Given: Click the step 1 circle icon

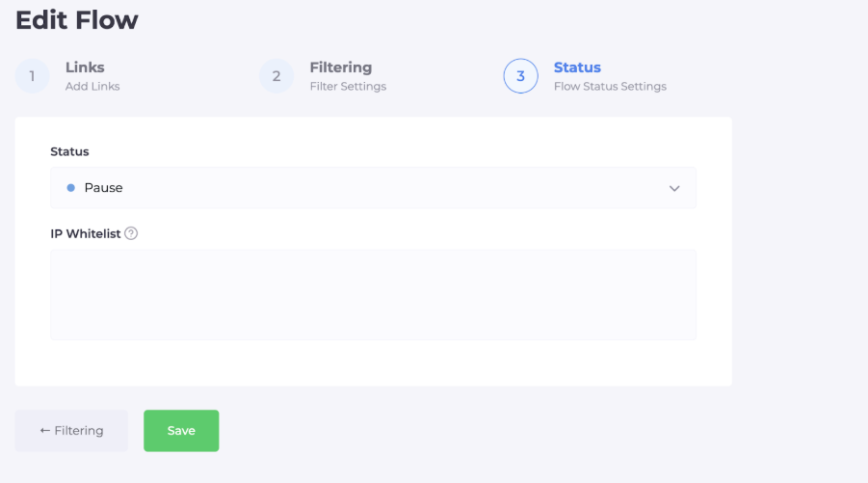Looking at the screenshot, I should (x=32, y=76).
